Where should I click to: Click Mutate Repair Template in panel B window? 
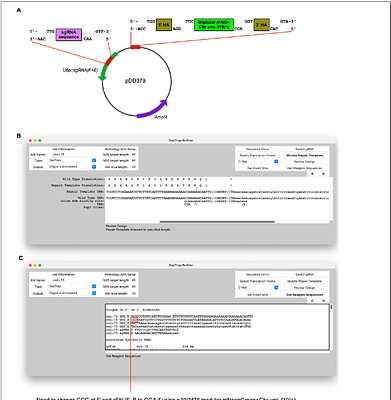tap(304, 155)
